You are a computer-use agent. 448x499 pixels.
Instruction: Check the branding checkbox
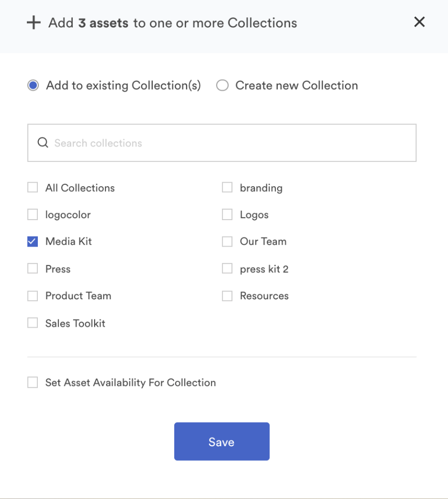click(x=227, y=187)
